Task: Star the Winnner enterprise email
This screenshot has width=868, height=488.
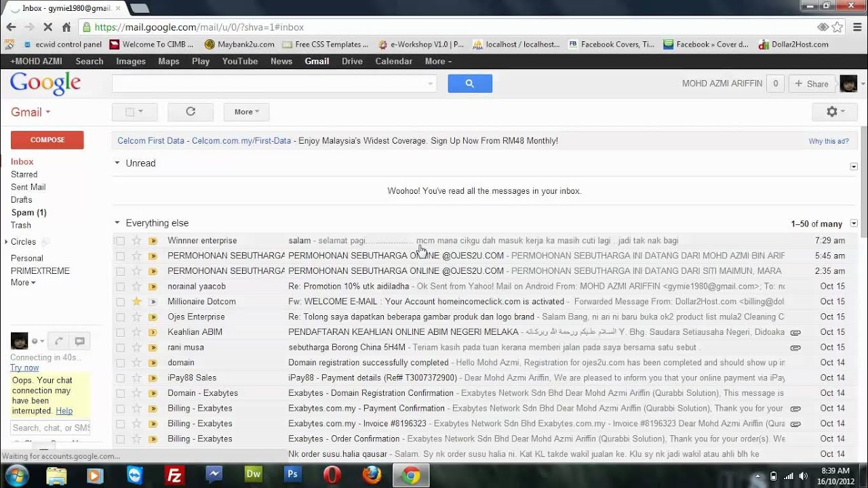Action: 136,241
